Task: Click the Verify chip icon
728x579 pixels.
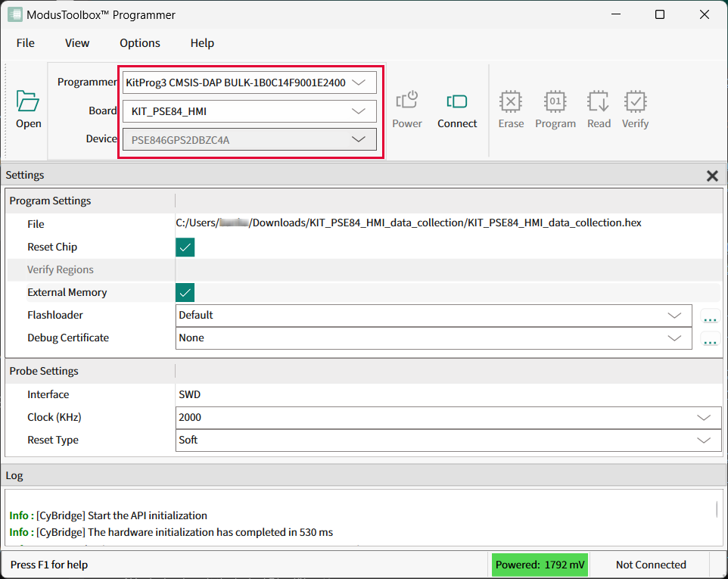Action: click(635, 102)
